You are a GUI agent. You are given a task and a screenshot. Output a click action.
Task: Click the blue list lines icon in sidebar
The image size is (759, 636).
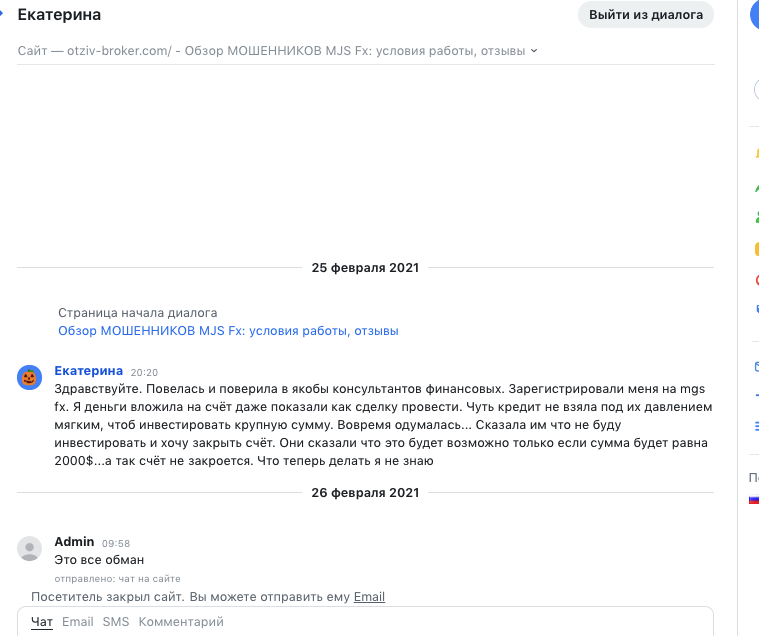[x=757, y=426]
